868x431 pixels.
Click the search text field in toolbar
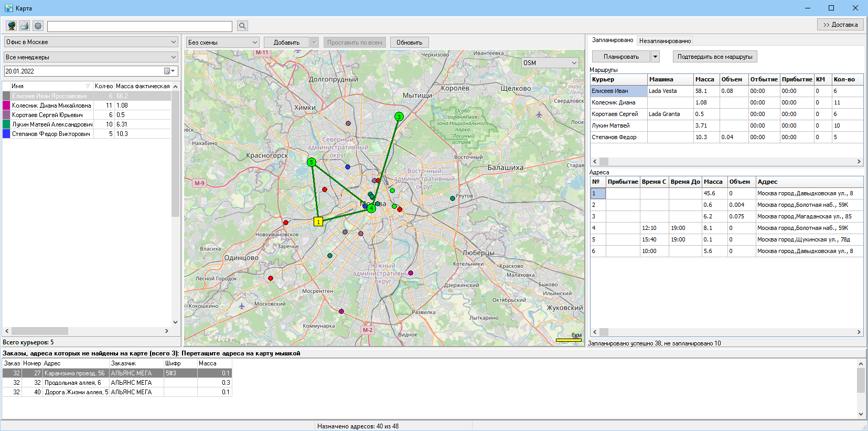coord(140,26)
